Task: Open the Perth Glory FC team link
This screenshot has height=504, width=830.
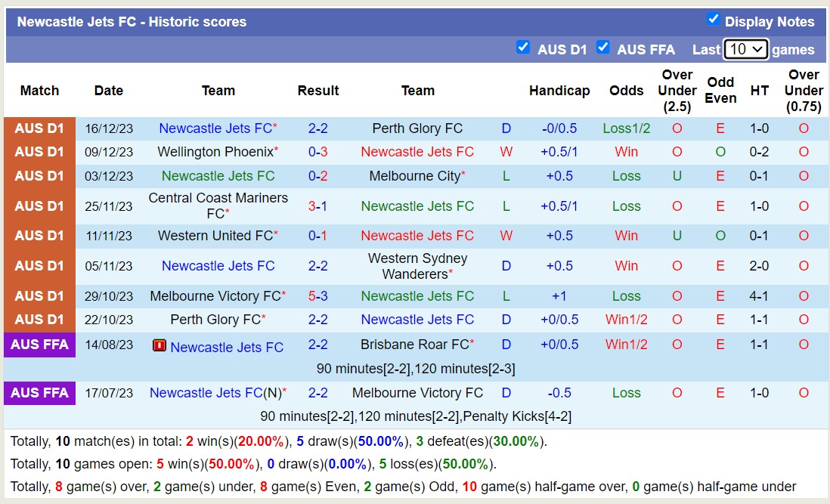Action: coord(417,128)
